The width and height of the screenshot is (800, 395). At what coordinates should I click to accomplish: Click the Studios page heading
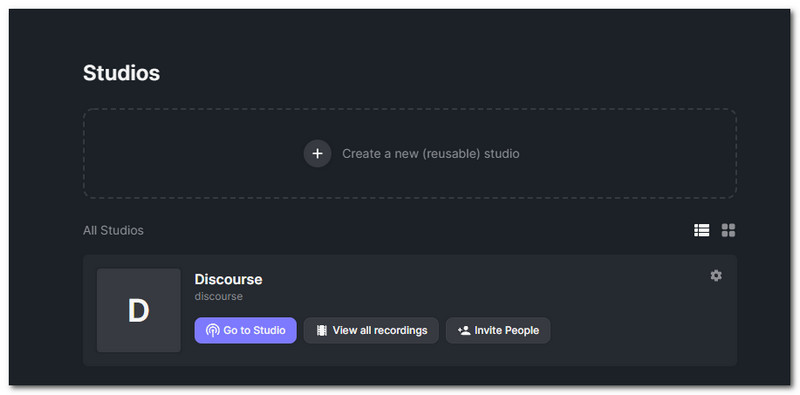pyautogui.click(x=121, y=73)
